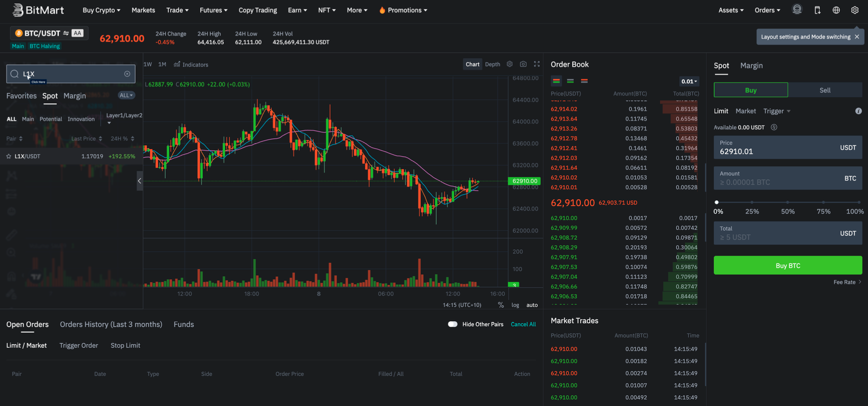Sort the pair list by 24H %

click(122, 139)
